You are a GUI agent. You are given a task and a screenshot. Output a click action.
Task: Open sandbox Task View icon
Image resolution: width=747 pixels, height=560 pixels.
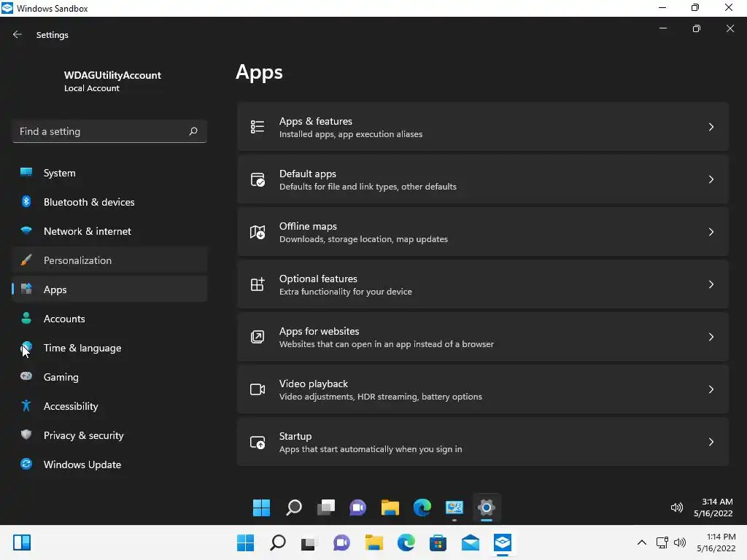pos(326,507)
